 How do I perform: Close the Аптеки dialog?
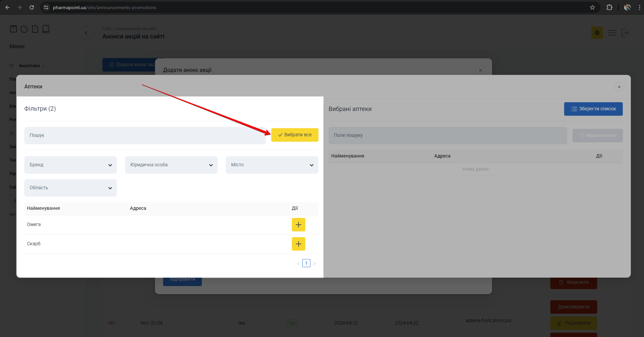click(x=619, y=87)
